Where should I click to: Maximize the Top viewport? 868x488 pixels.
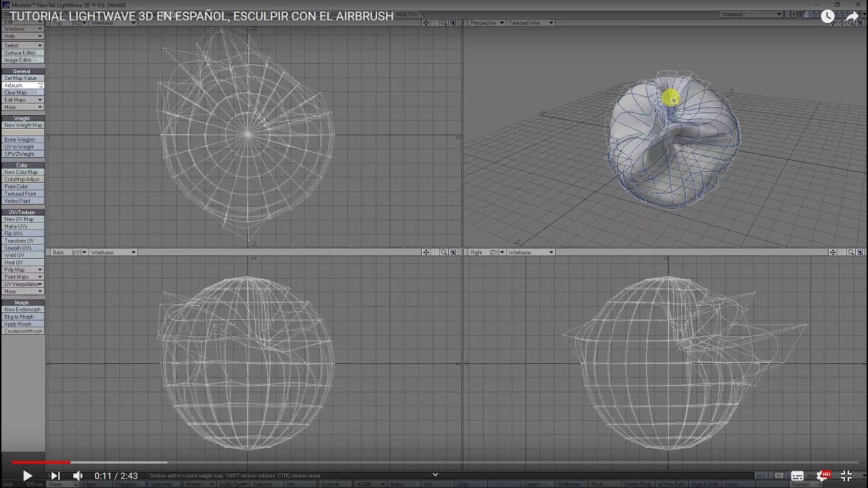[454, 23]
